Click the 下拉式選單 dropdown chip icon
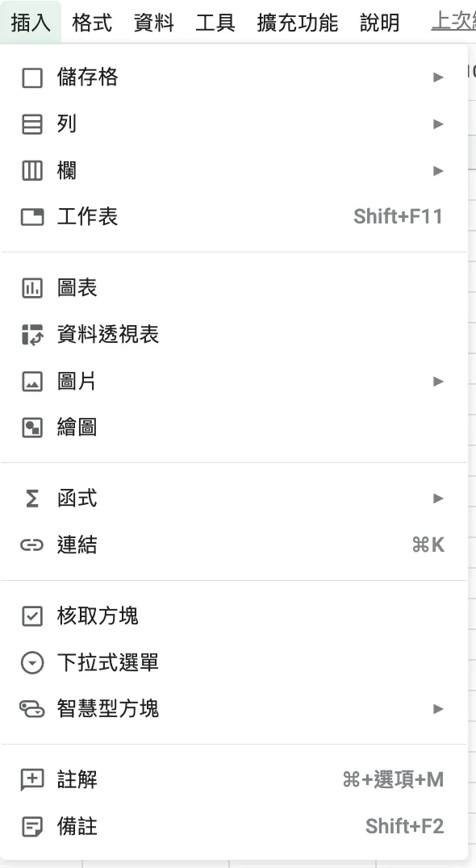The width and height of the screenshot is (476, 868). [x=31, y=662]
